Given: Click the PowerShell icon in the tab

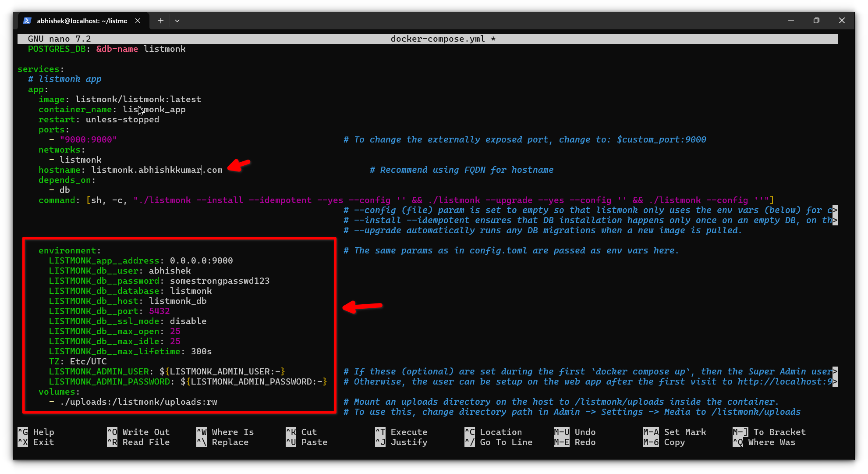Looking at the screenshot, I should [27, 21].
